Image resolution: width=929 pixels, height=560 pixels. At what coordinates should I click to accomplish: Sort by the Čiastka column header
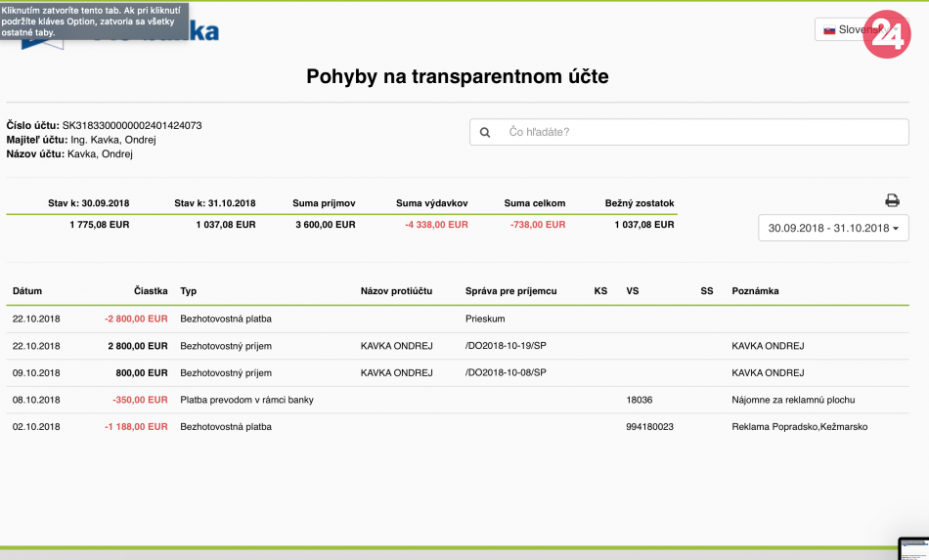pos(151,291)
